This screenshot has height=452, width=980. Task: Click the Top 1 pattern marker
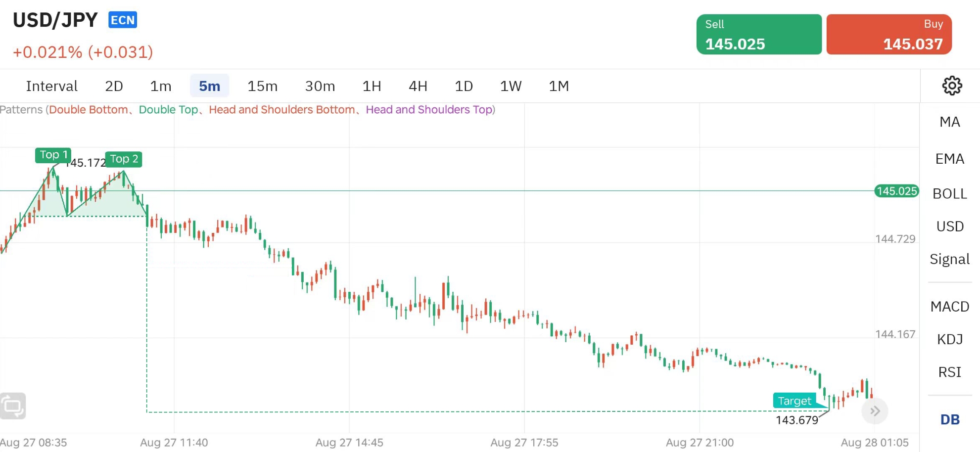coord(53,155)
